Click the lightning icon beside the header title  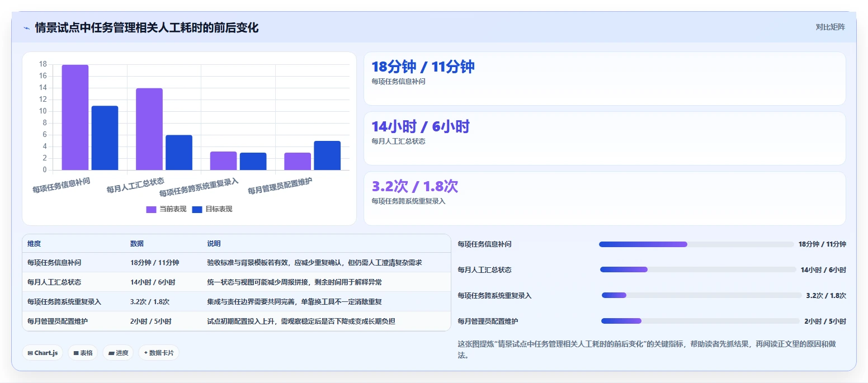[x=26, y=28]
